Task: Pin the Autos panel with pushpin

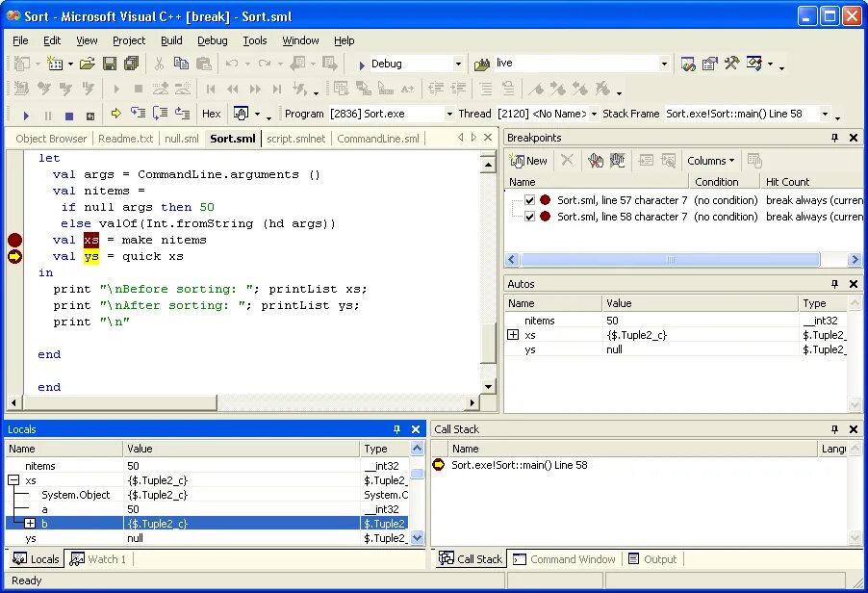Action: [x=834, y=284]
